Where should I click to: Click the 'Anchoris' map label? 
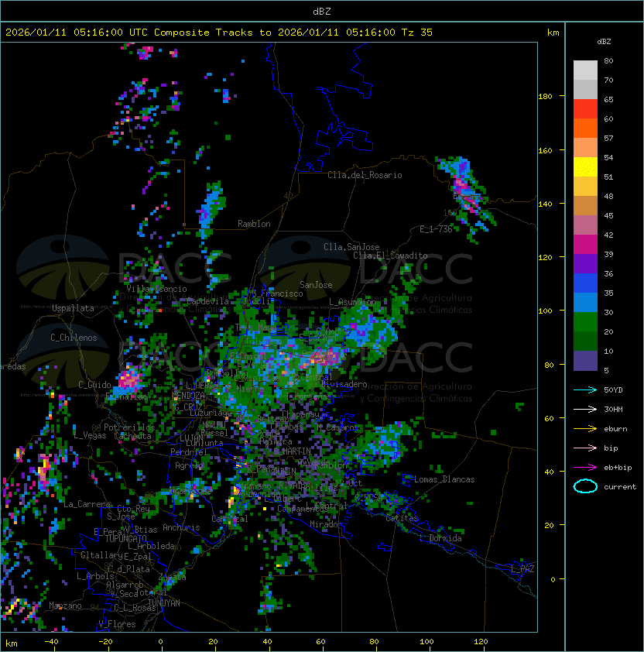(181, 527)
